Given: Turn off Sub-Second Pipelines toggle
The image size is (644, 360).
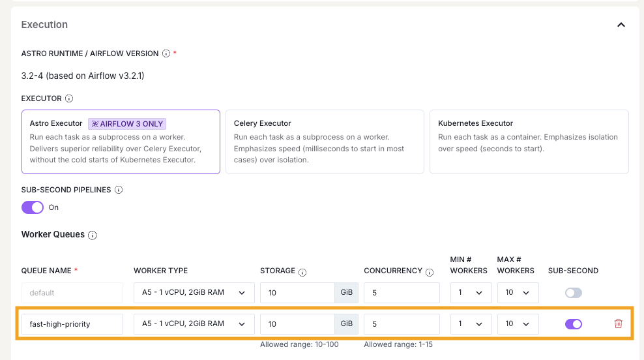Looking at the screenshot, I should coord(33,207).
